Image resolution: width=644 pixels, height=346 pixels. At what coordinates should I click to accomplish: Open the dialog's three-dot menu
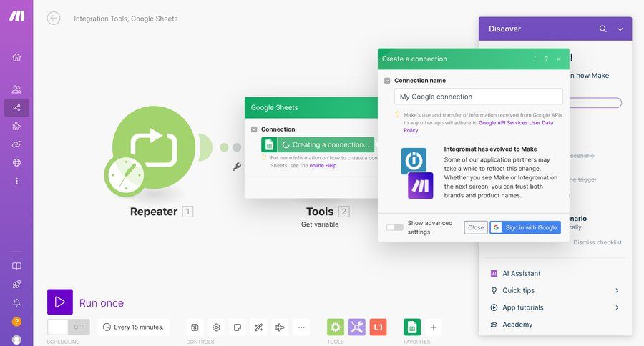click(535, 59)
